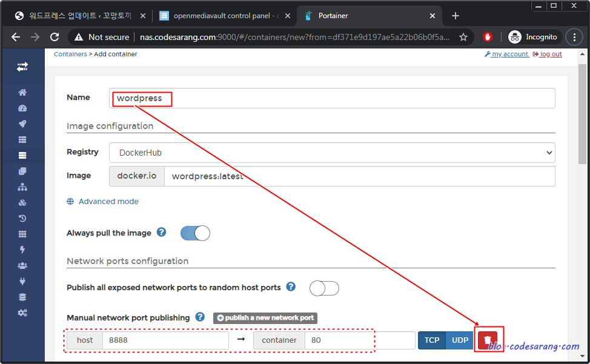
Task: Close the Portainer tab
Action: [x=433, y=16]
